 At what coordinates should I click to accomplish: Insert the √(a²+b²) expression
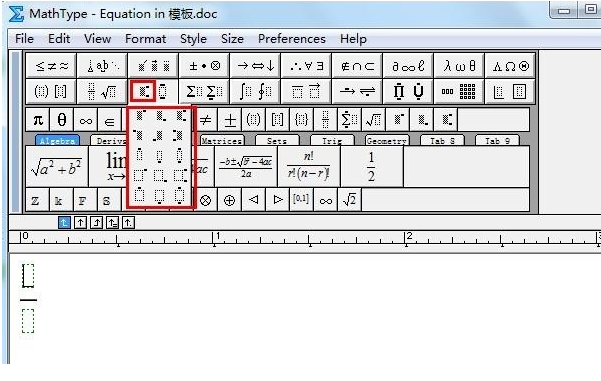click(57, 166)
